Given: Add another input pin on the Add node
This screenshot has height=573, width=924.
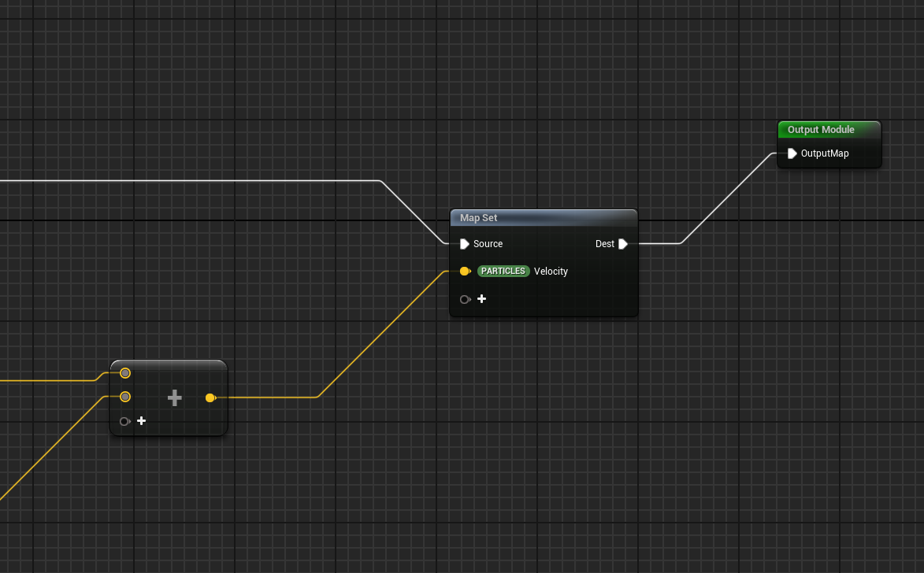Looking at the screenshot, I should [x=142, y=421].
